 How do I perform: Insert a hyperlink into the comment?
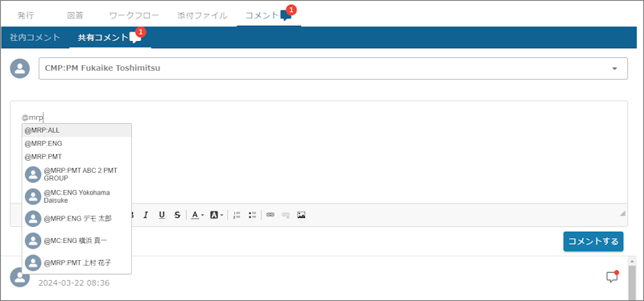tap(270, 215)
